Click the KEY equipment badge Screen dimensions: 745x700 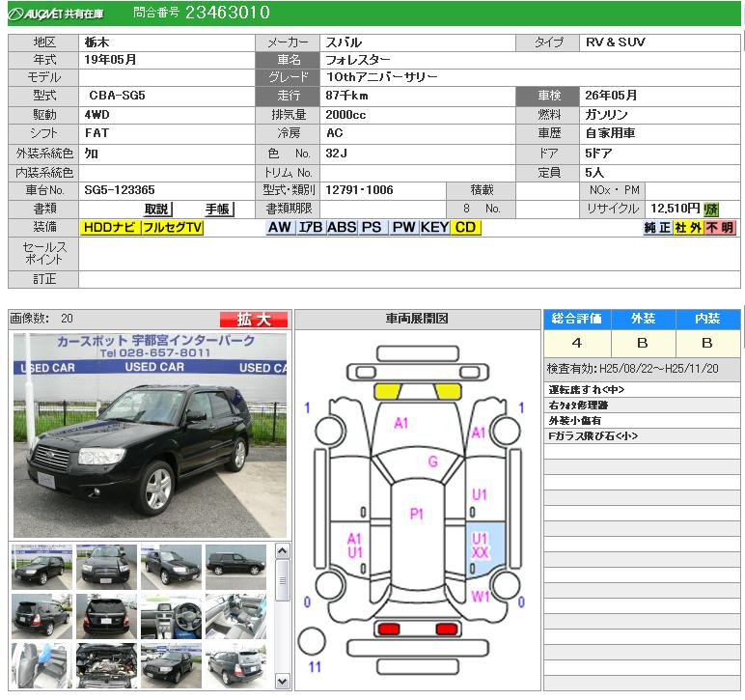tap(434, 228)
